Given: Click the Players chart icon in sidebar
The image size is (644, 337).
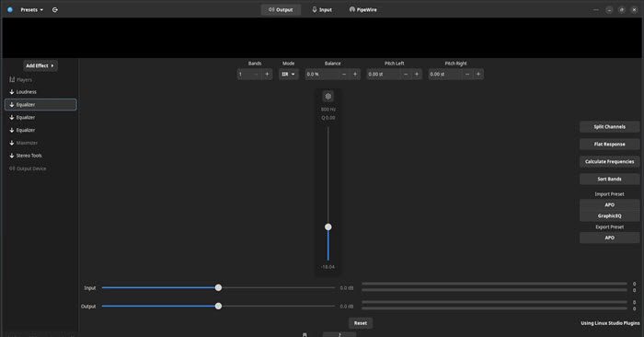Looking at the screenshot, I should 12,80.
